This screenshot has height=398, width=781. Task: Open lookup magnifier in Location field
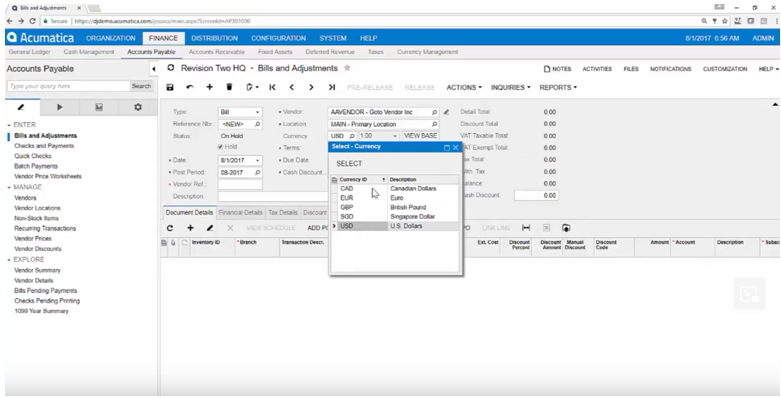pyautogui.click(x=434, y=124)
